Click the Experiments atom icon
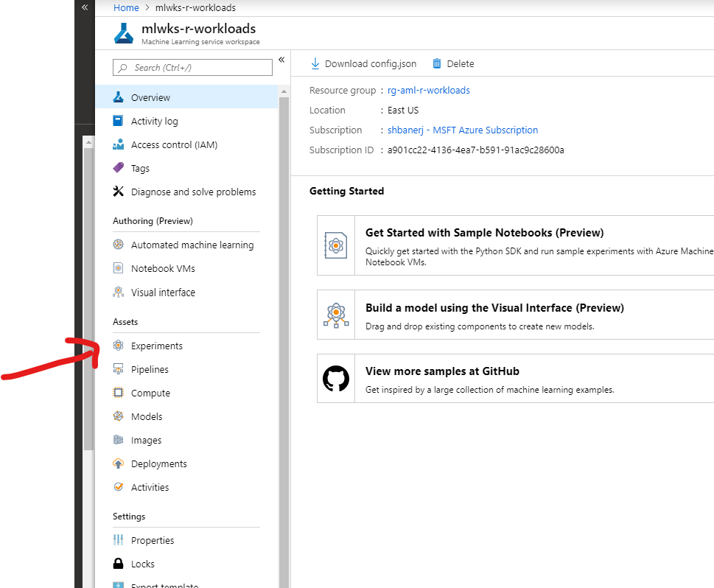 tap(119, 346)
